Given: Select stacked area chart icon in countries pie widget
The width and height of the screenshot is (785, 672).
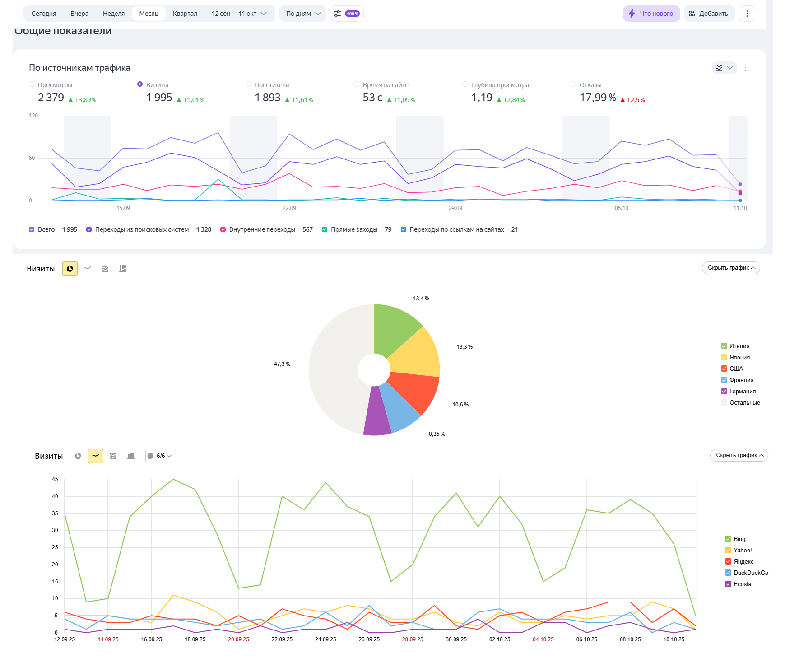Looking at the screenshot, I should 105,269.
